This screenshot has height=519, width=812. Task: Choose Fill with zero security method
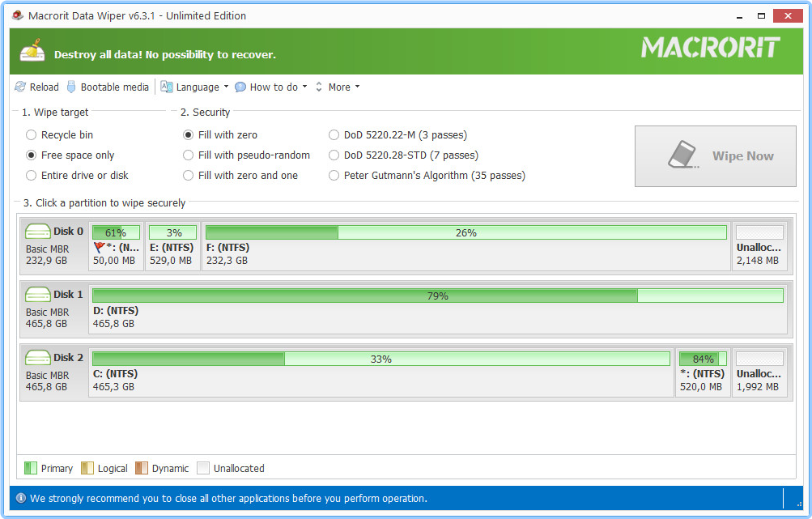click(220, 134)
